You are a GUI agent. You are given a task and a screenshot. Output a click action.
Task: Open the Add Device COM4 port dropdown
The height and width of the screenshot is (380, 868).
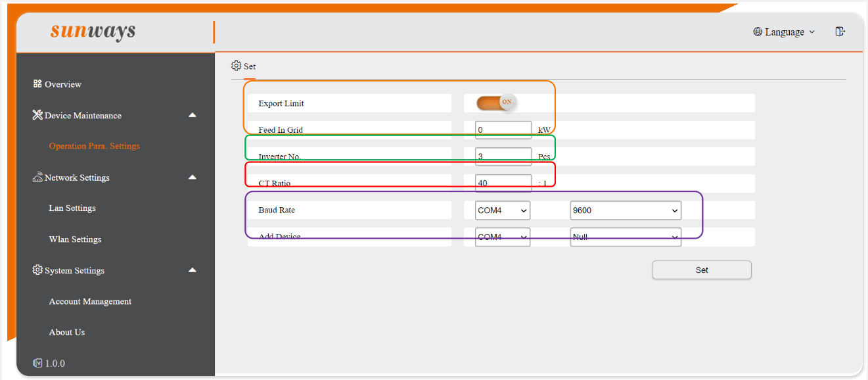503,237
